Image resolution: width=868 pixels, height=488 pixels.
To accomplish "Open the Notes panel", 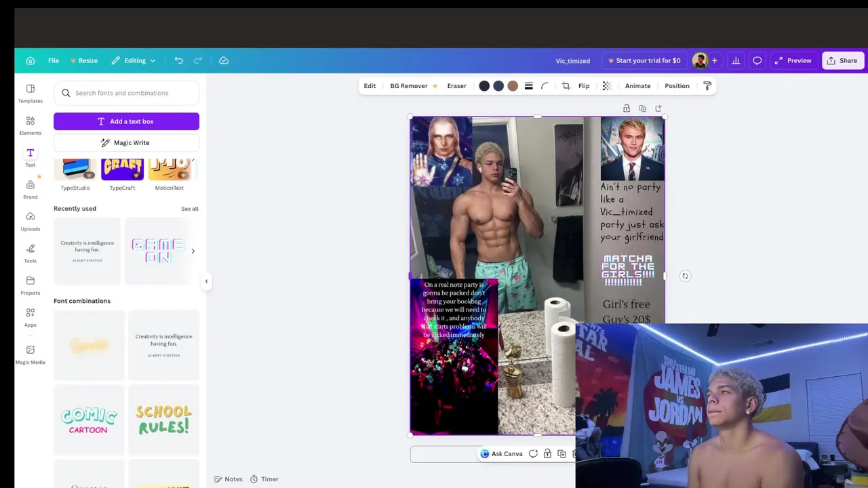I will coord(228,479).
